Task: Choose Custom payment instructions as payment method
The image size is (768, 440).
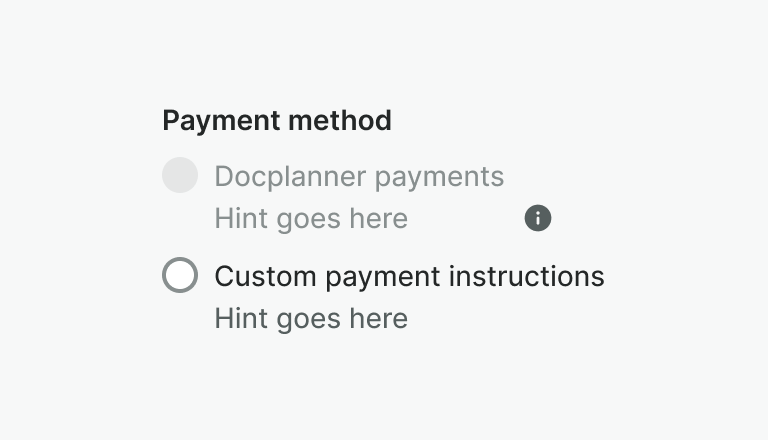Action: coord(180,275)
